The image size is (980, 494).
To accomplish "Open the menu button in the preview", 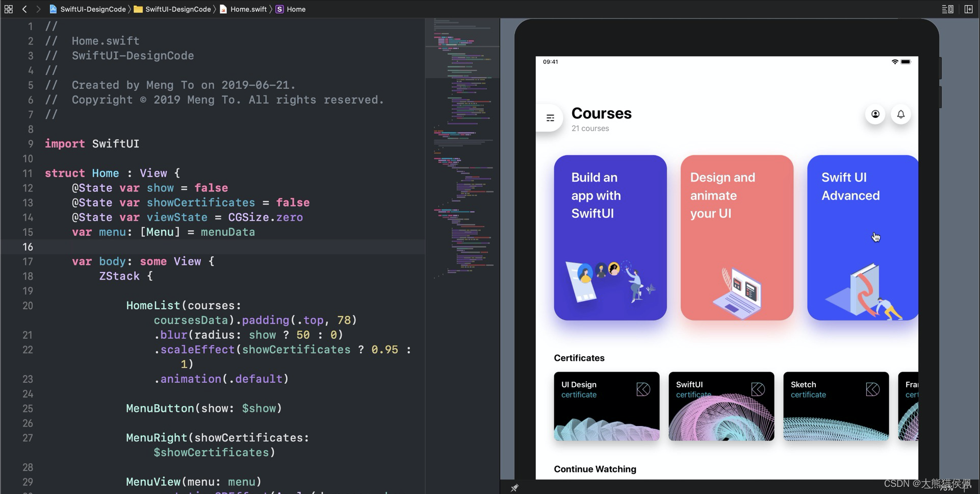I will [550, 118].
